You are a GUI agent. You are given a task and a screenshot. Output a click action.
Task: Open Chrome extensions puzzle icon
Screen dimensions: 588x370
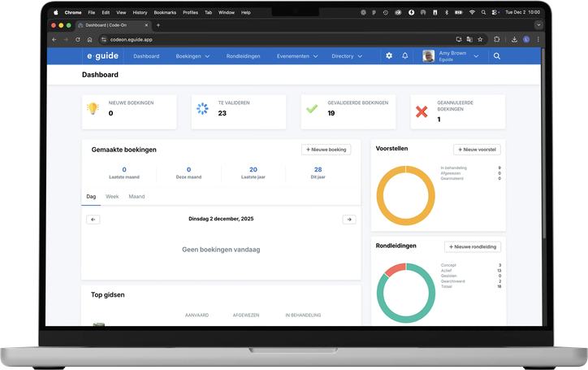497,40
